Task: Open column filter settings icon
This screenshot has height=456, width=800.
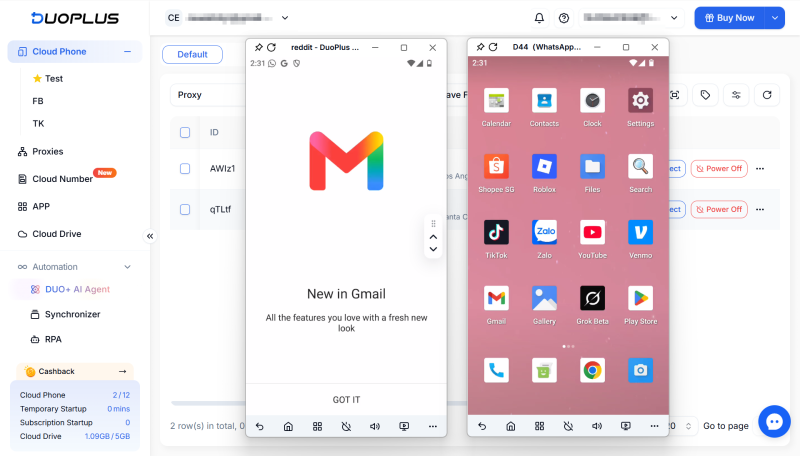Action: 736,95
